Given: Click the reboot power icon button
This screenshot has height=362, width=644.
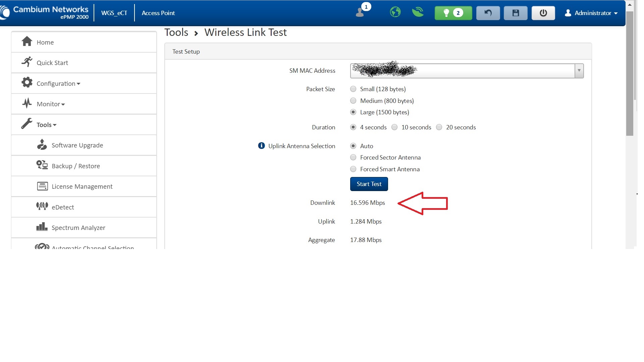Looking at the screenshot, I should [543, 13].
